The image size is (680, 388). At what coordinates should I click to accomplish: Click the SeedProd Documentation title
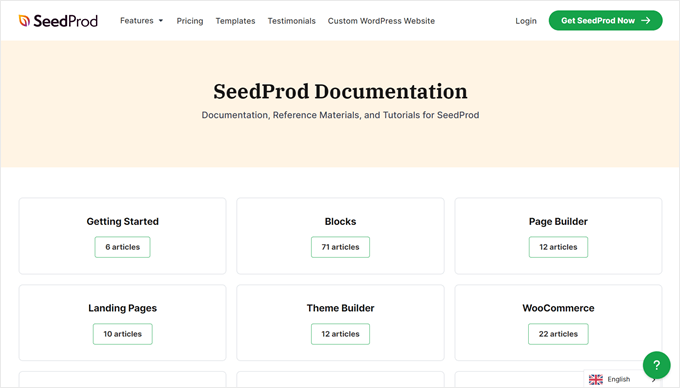340,91
